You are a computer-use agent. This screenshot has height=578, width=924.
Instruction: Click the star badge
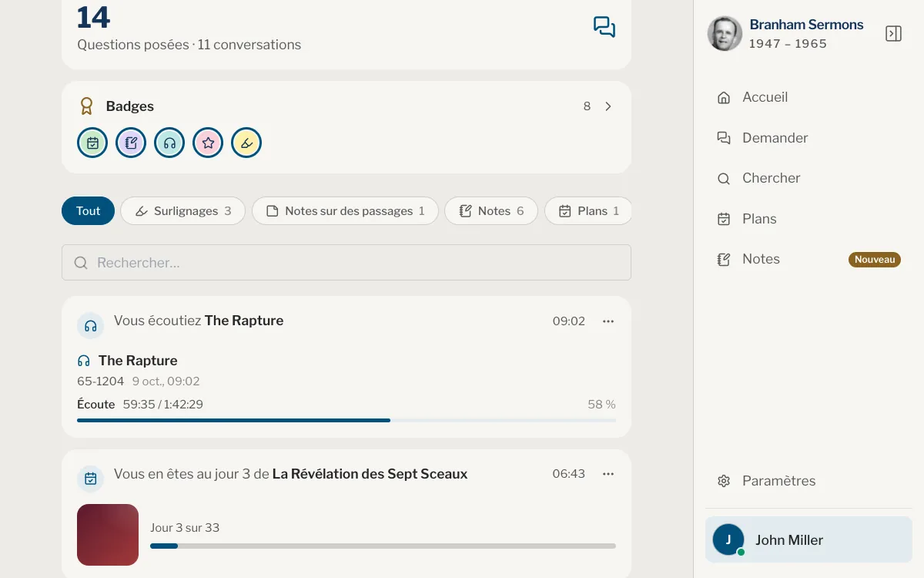(x=208, y=143)
